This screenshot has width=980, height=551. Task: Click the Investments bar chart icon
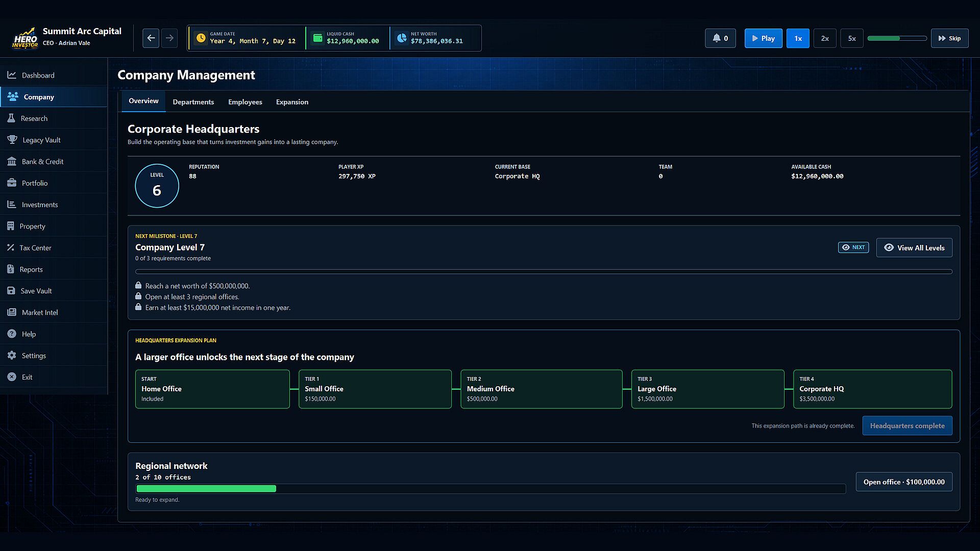point(11,204)
